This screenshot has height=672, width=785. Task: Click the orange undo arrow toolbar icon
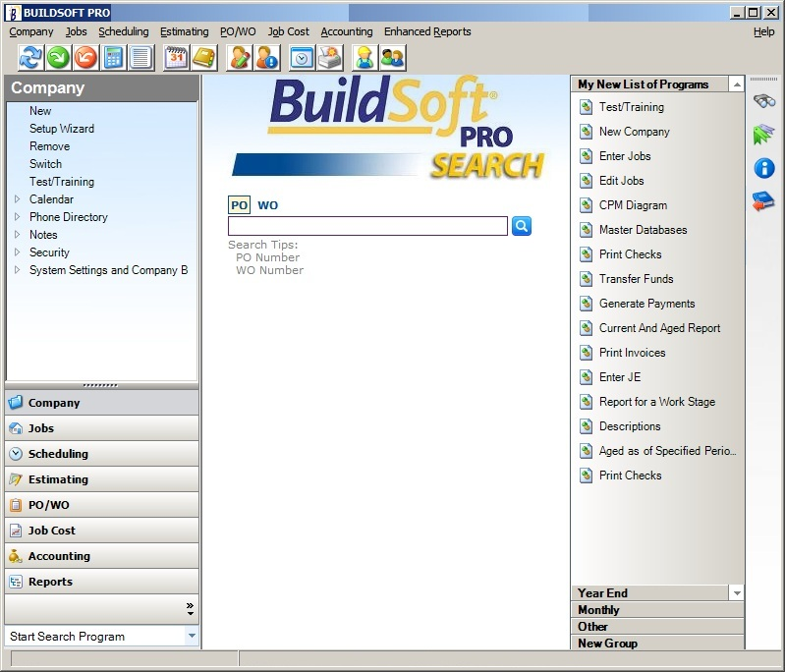(85, 58)
